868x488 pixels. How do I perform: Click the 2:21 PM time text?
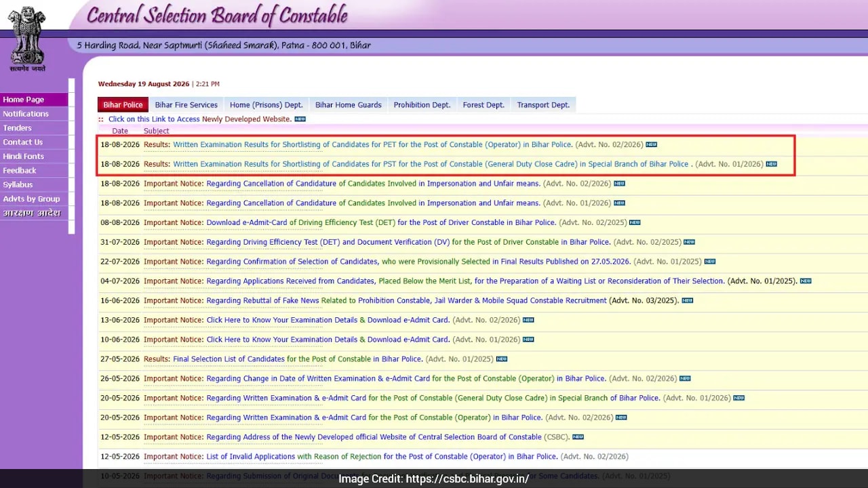coord(208,84)
